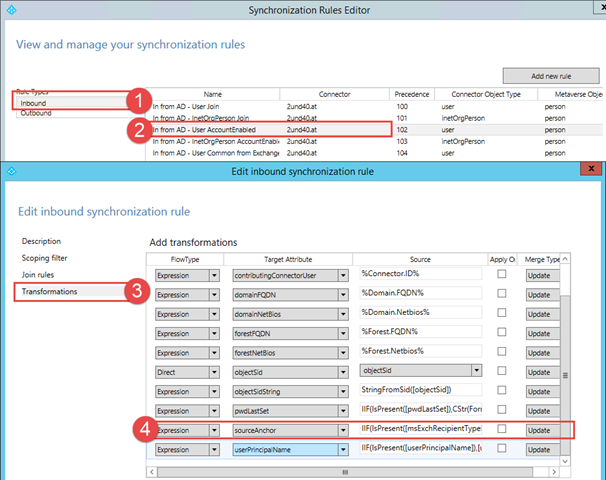Viewport: 606px width, 480px height.
Task: Click the Edit inbound synchronization rule window icon
Action: tap(10, 171)
